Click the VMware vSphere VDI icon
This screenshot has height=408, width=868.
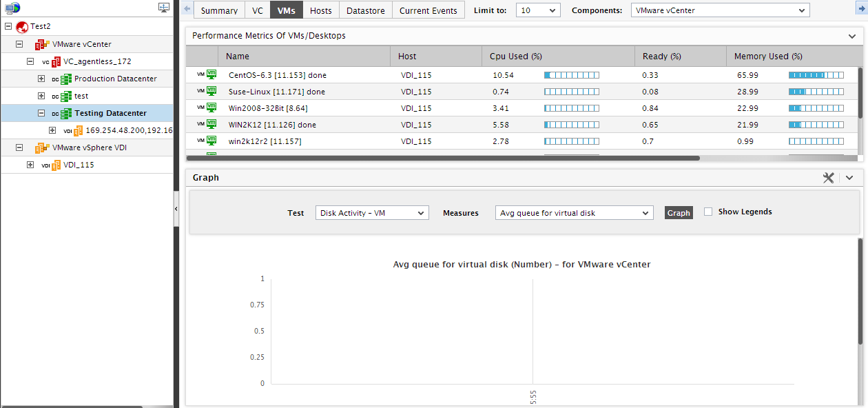[42, 147]
